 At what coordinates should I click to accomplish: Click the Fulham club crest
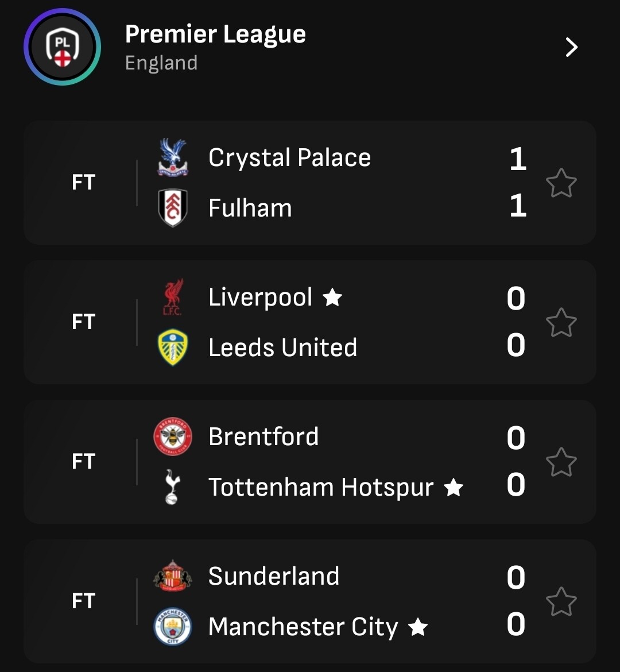(x=172, y=208)
